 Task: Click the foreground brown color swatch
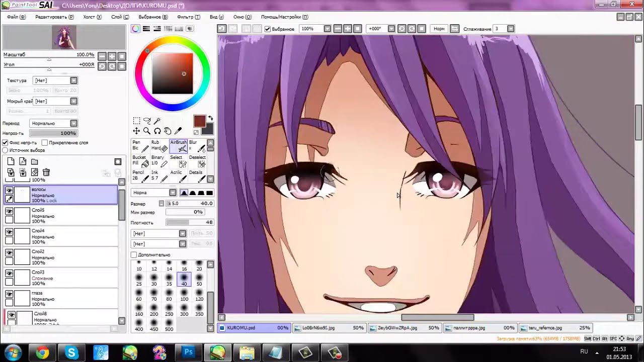199,121
